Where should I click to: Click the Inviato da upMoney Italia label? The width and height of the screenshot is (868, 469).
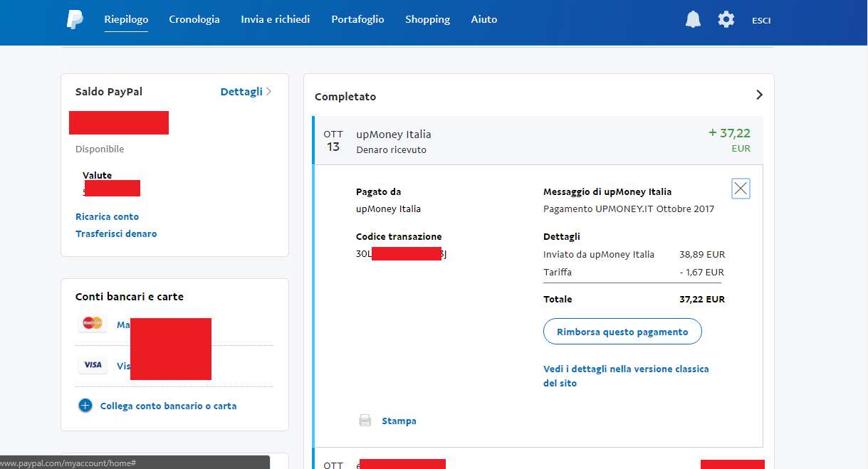[599, 254]
